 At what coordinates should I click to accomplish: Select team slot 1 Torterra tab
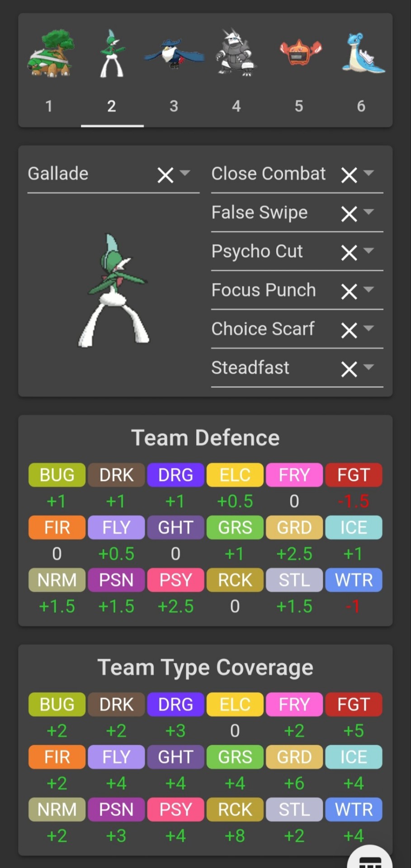50,70
